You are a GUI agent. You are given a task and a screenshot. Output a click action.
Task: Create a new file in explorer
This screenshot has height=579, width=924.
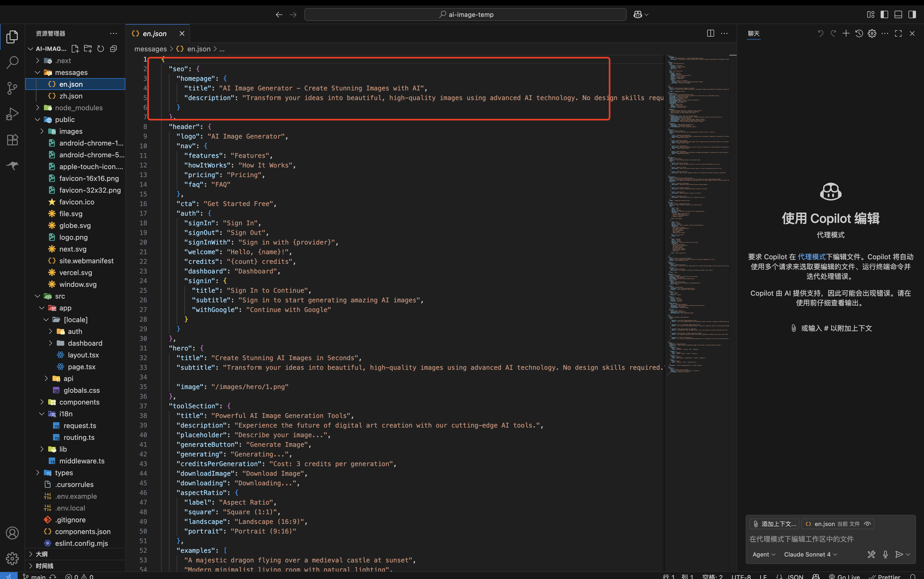75,49
